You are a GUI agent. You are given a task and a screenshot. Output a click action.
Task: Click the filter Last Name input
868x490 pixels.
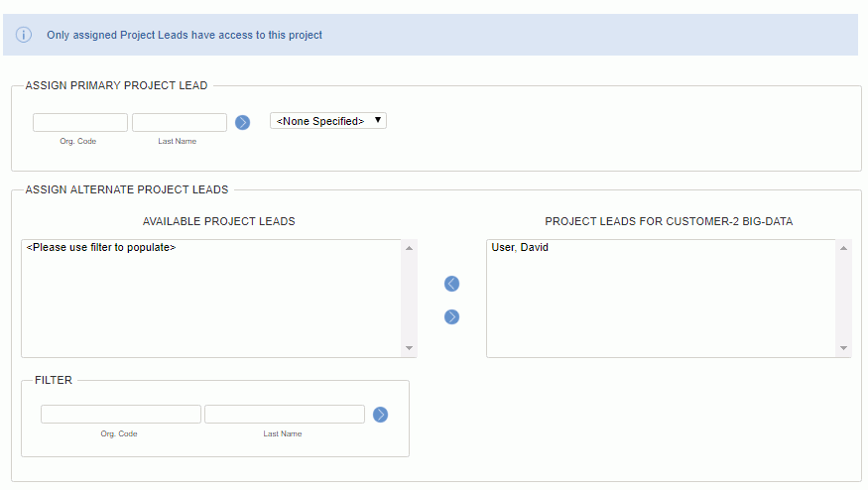click(x=285, y=415)
